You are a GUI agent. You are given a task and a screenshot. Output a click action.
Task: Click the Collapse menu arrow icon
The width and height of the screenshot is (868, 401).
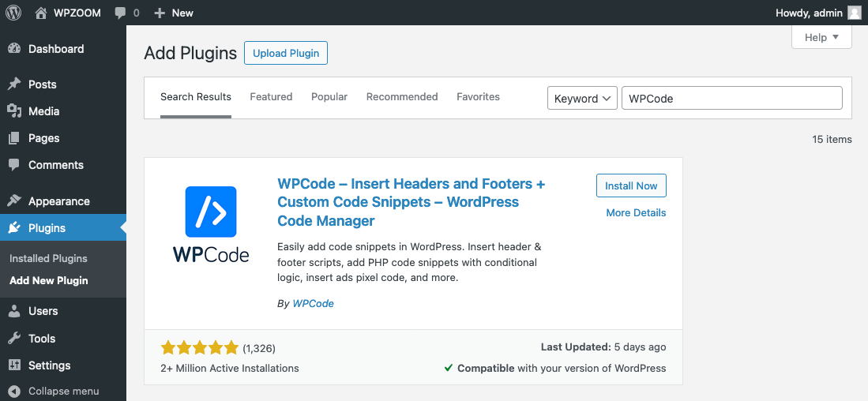pyautogui.click(x=14, y=391)
